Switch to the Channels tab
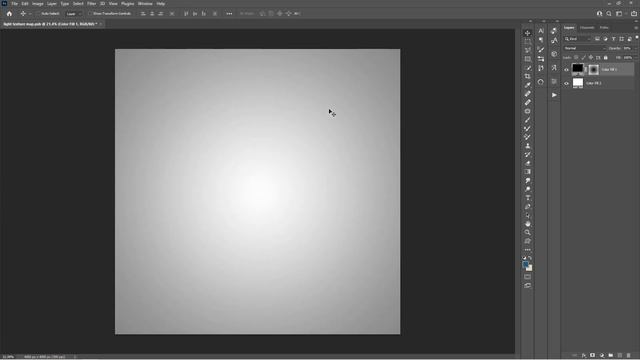This screenshot has height=360, width=640. click(587, 28)
